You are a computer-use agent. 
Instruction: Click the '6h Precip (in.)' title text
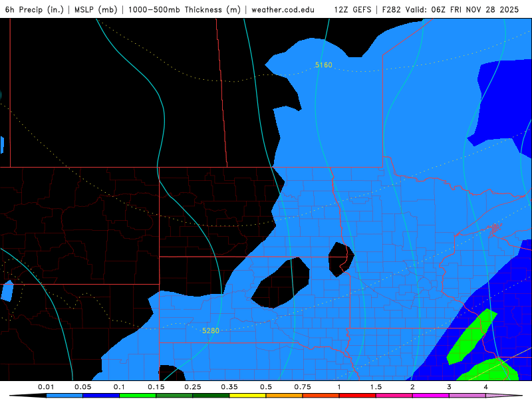35,9
